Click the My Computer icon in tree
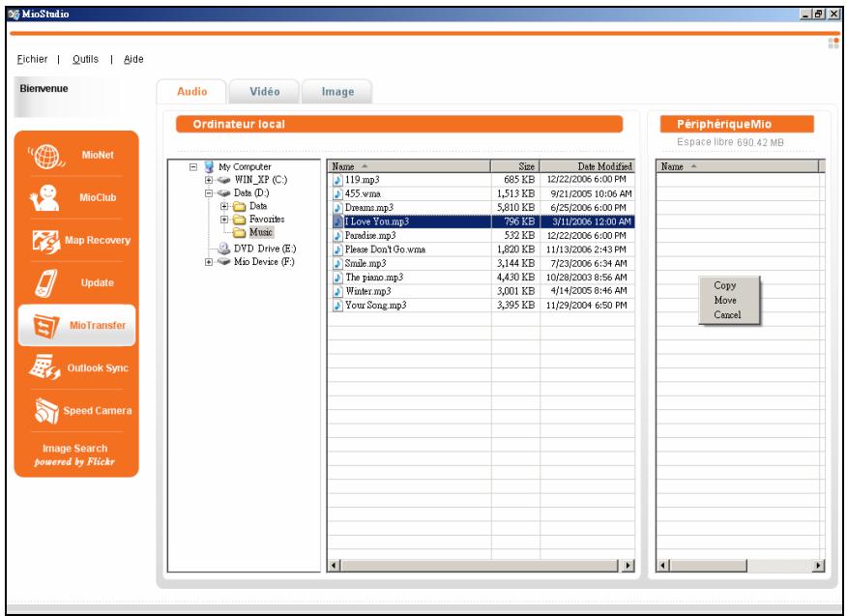The height and width of the screenshot is (616, 847). click(x=209, y=167)
